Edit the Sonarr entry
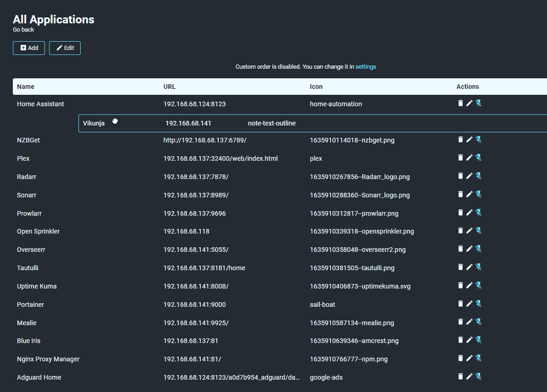The width and height of the screenshot is (547, 392). pyautogui.click(x=470, y=194)
